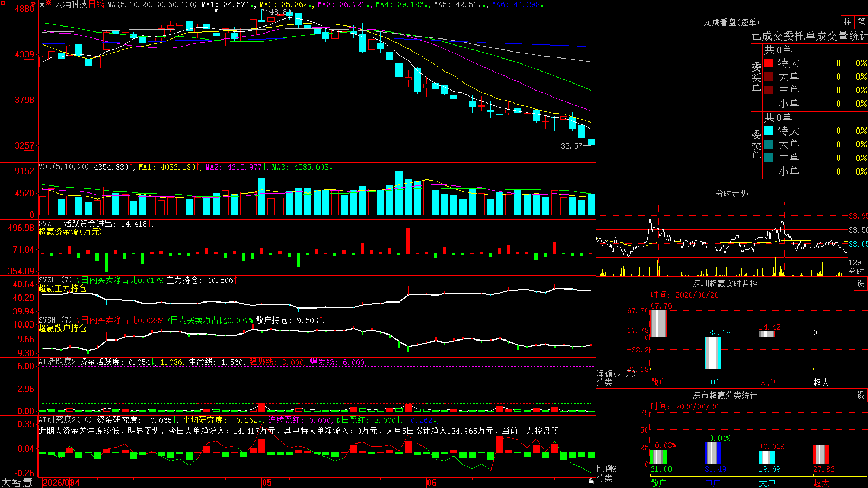868x488 pixels.
Task: Click the 中户 bar valued -82.18
Action: (x=713, y=353)
